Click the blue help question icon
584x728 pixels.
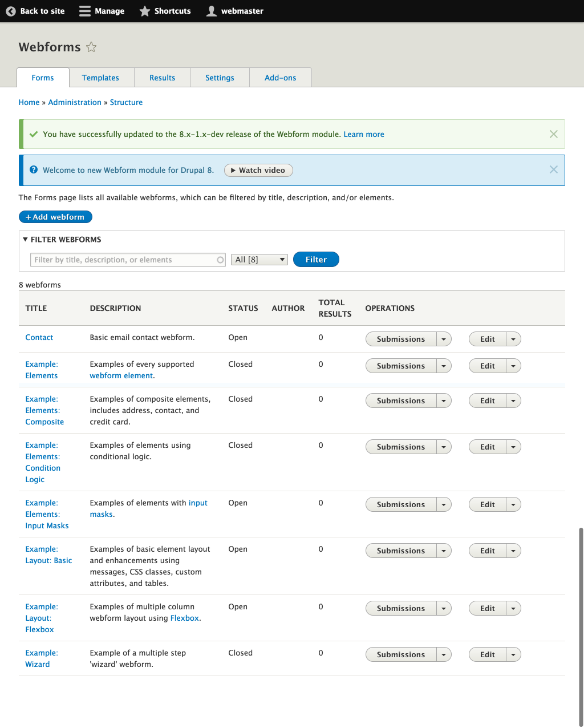34,169
